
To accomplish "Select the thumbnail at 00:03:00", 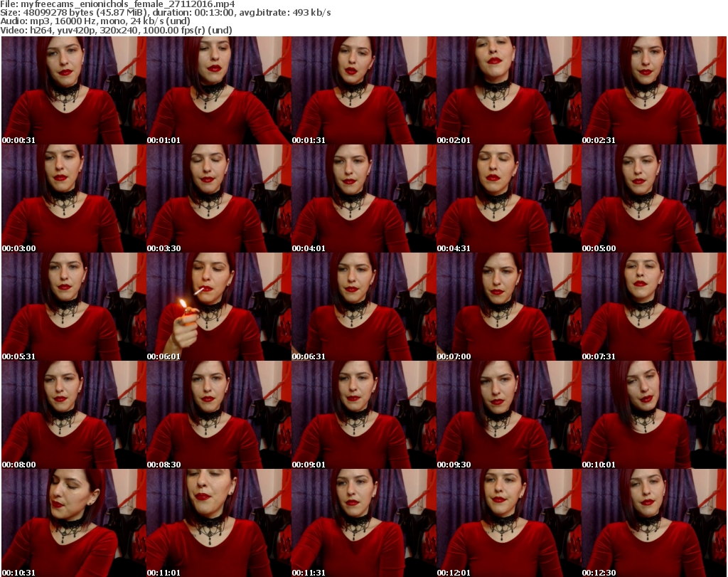I will tap(74, 198).
